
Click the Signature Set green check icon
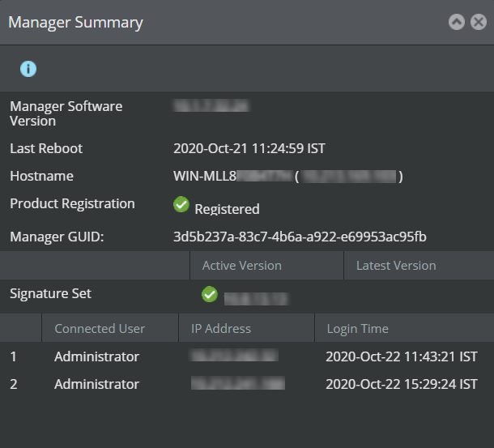pyautogui.click(x=210, y=294)
